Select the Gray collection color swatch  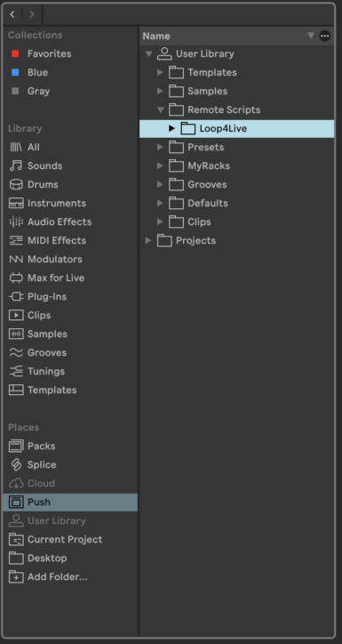coord(16,92)
